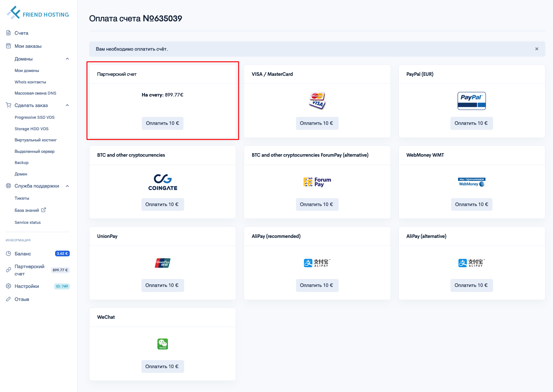Click the Счета document icon
The width and height of the screenshot is (553, 392).
tap(9, 33)
